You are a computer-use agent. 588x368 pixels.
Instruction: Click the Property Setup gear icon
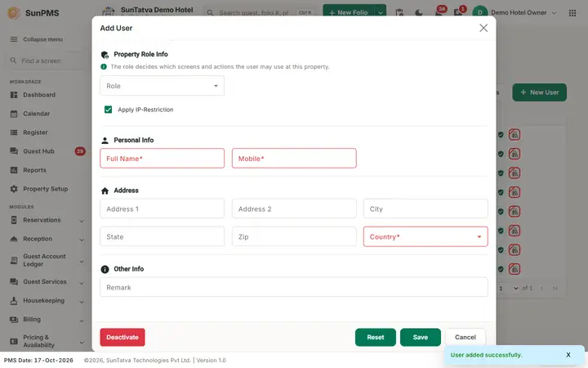click(x=14, y=189)
